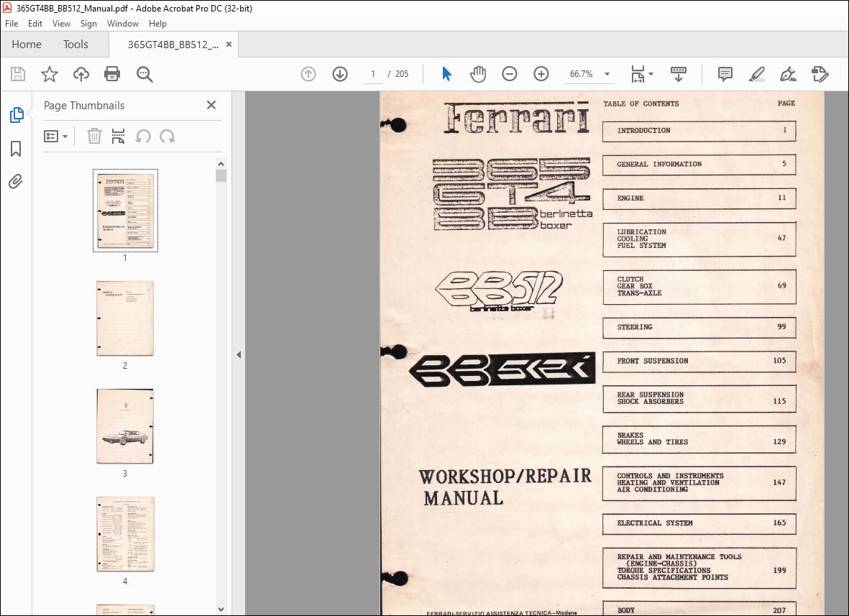The height and width of the screenshot is (616, 849).
Task: Click BRAKES WHEELS AND TIRES entry
Action: (699, 439)
